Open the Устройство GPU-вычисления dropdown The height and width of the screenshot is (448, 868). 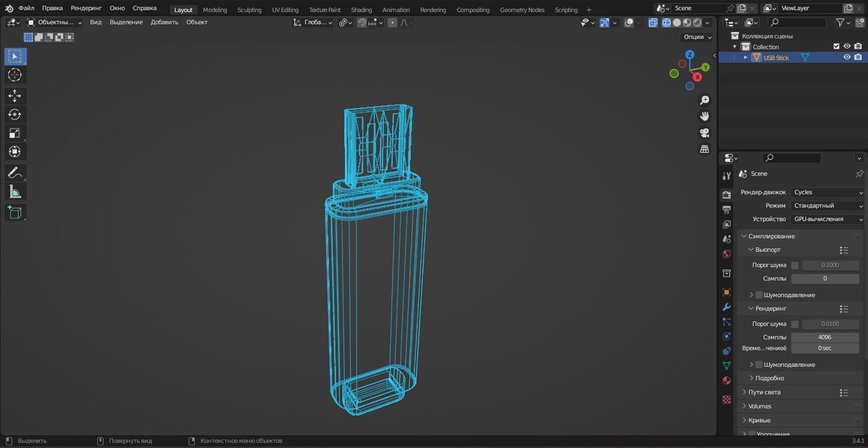827,219
